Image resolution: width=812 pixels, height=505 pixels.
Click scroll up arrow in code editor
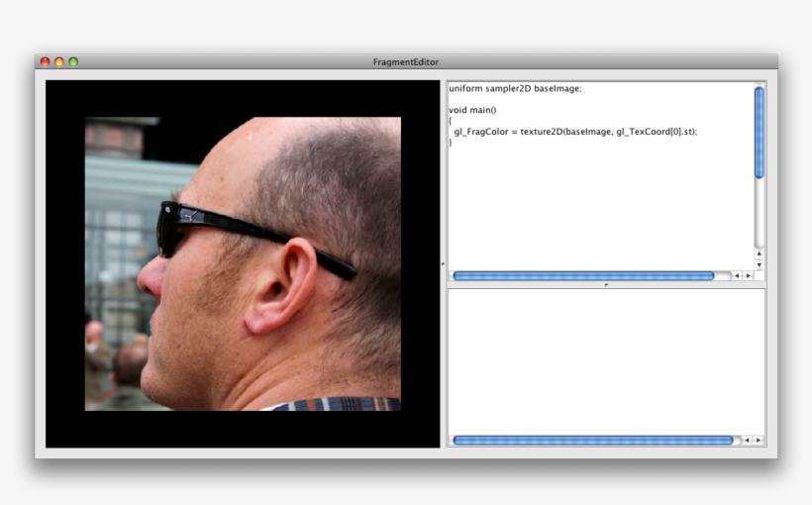click(760, 253)
